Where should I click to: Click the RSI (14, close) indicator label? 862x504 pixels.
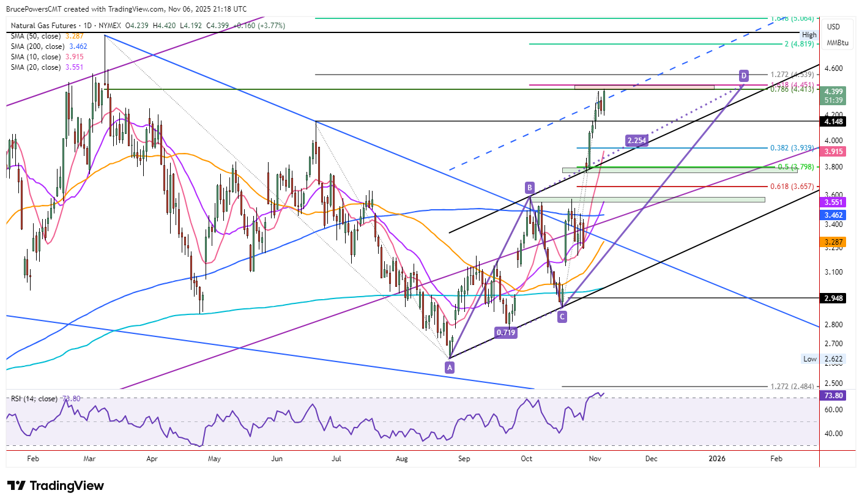(x=34, y=399)
